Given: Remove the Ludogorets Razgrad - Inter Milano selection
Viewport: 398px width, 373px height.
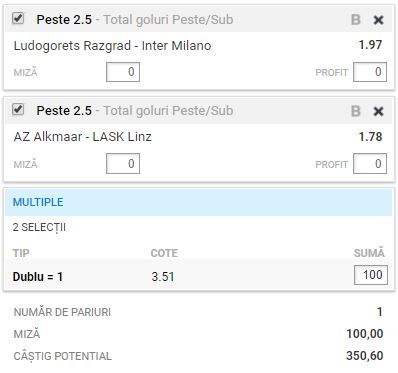Looking at the screenshot, I should [x=378, y=20].
